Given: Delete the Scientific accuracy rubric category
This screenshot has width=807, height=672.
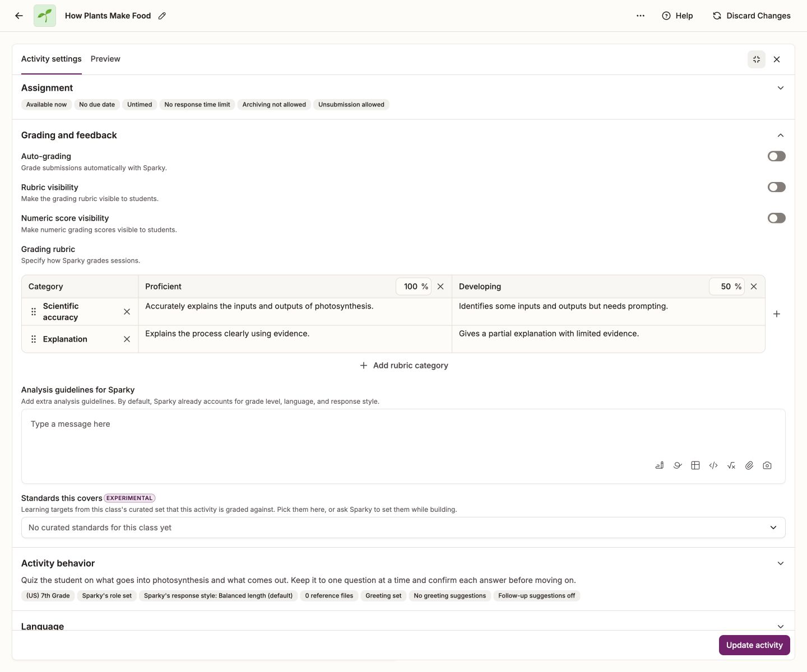Looking at the screenshot, I should (127, 312).
